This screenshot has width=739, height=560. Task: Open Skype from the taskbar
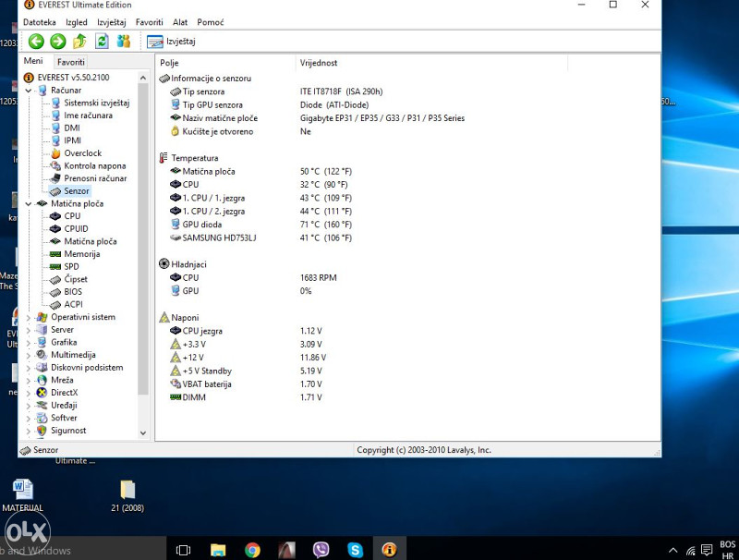point(356,550)
